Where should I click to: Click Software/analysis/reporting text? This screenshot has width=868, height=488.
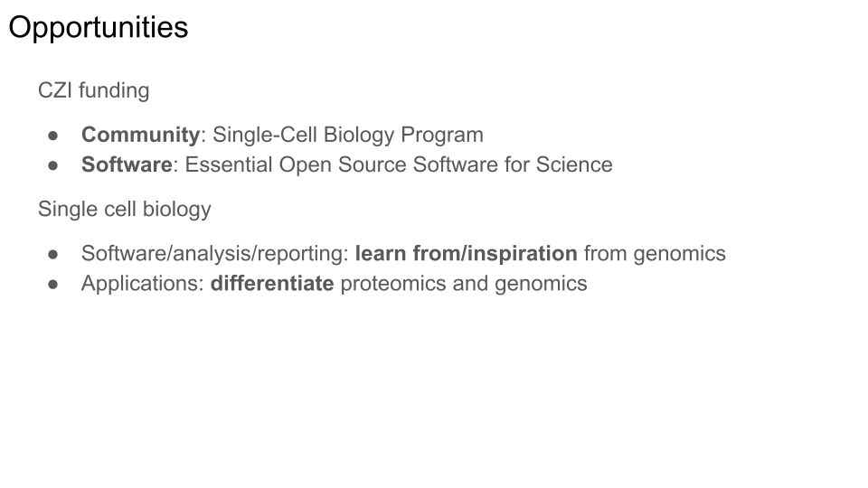tap(215, 253)
